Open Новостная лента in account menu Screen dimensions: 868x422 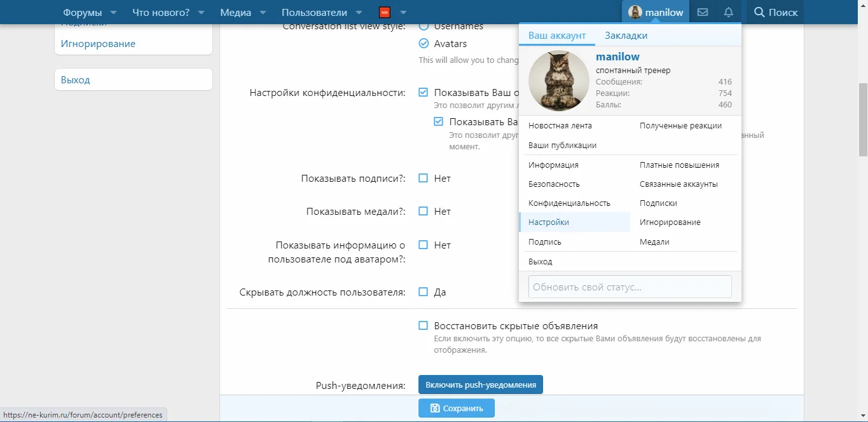pos(560,126)
